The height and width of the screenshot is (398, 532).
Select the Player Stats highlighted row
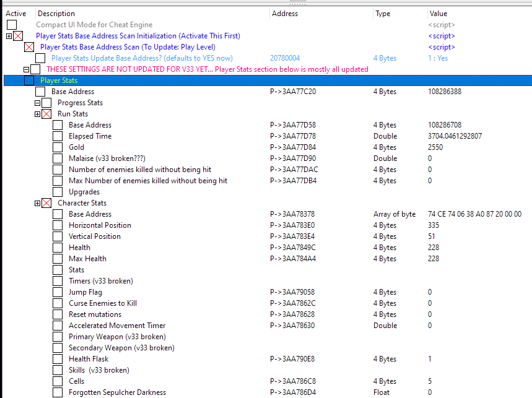pos(268,80)
